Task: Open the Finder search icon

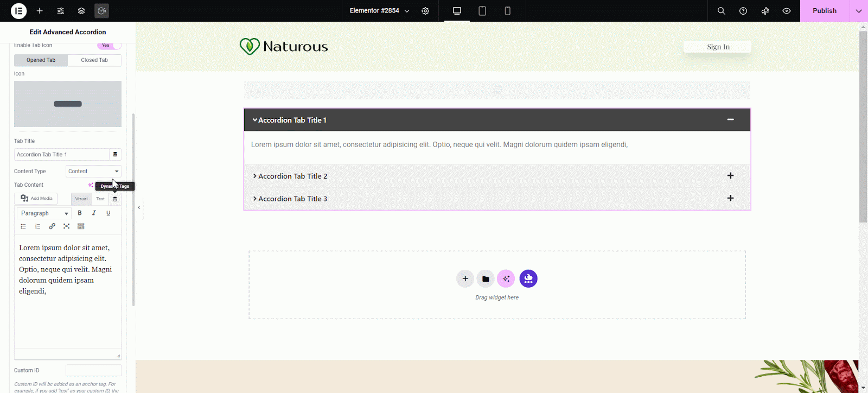Action: tap(721, 11)
